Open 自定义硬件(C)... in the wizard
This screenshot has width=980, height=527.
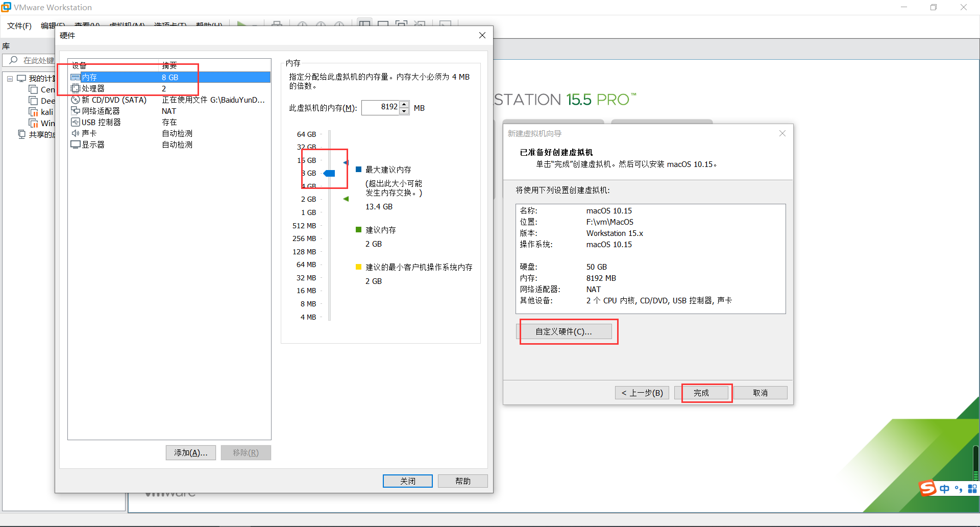coord(564,331)
